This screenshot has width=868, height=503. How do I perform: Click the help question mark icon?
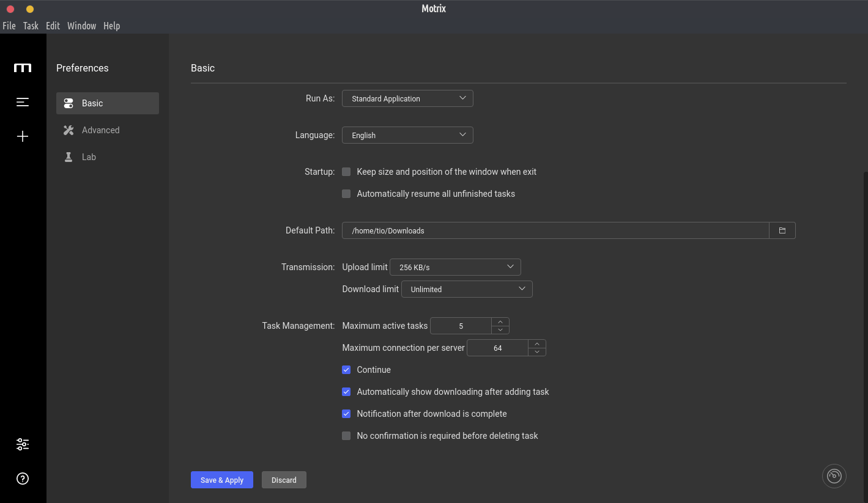pyautogui.click(x=23, y=479)
